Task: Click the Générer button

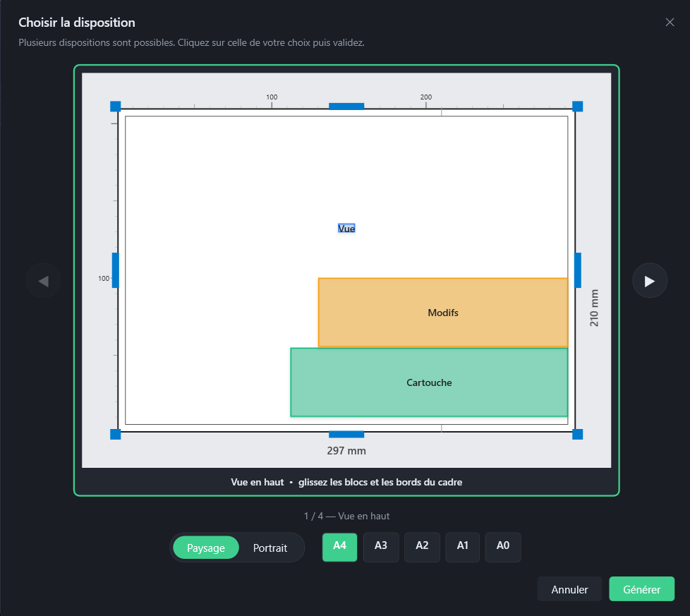Action: pyautogui.click(x=641, y=589)
